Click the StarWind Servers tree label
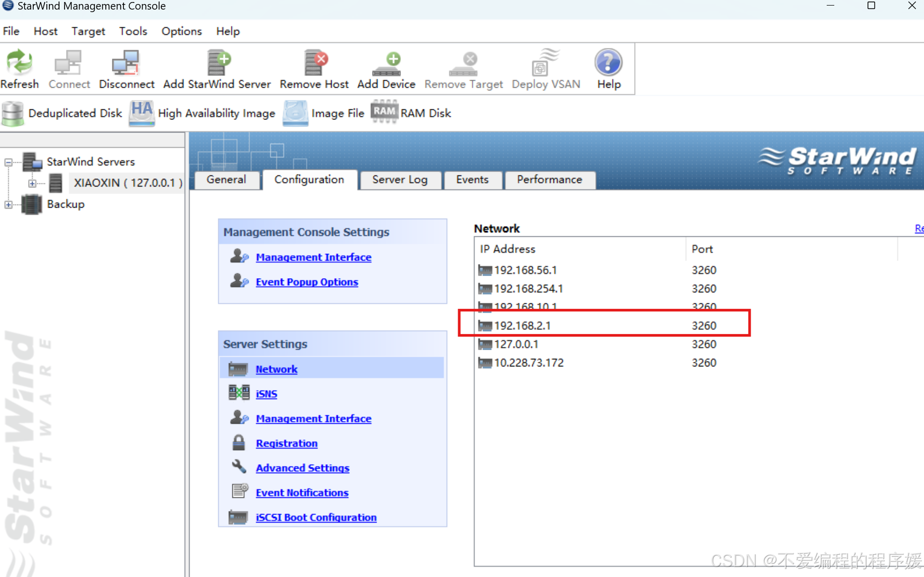The image size is (924, 577). (91, 162)
